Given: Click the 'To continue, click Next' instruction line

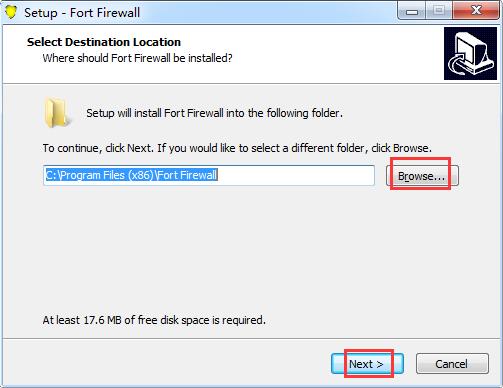Looking at the screenshot, I should coord(237,148).
